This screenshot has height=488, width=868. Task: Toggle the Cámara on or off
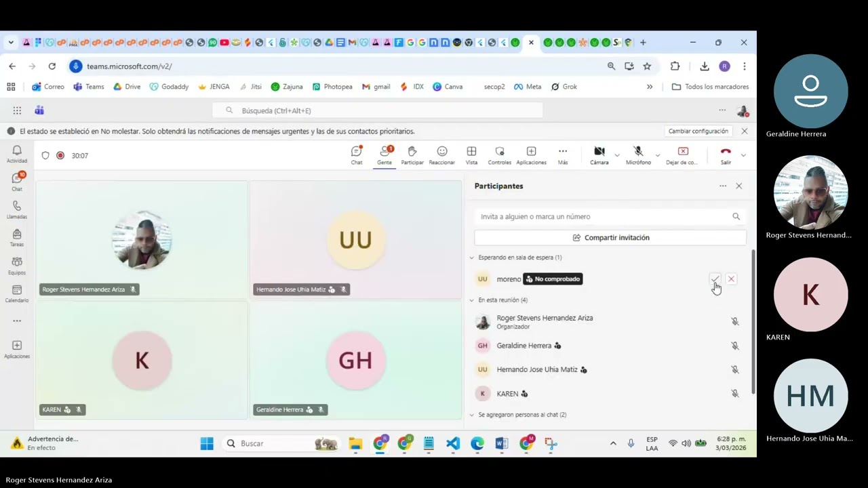[599, 155]
